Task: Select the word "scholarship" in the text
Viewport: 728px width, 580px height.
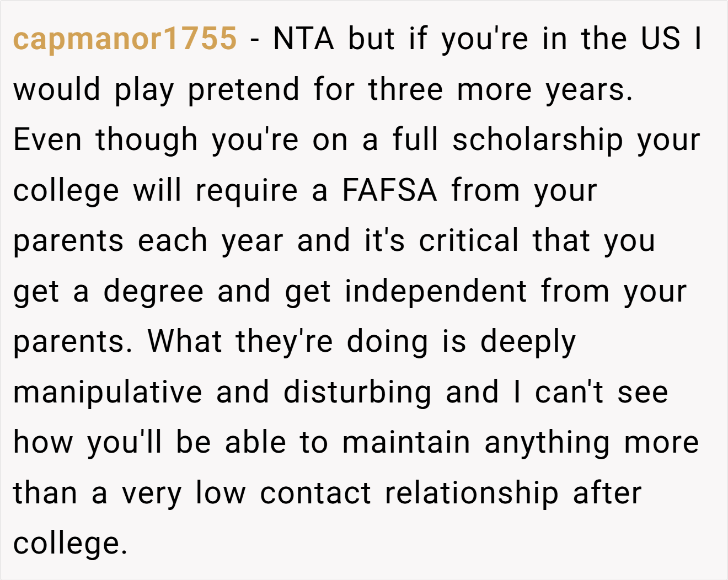Action: tap(537, 139)
